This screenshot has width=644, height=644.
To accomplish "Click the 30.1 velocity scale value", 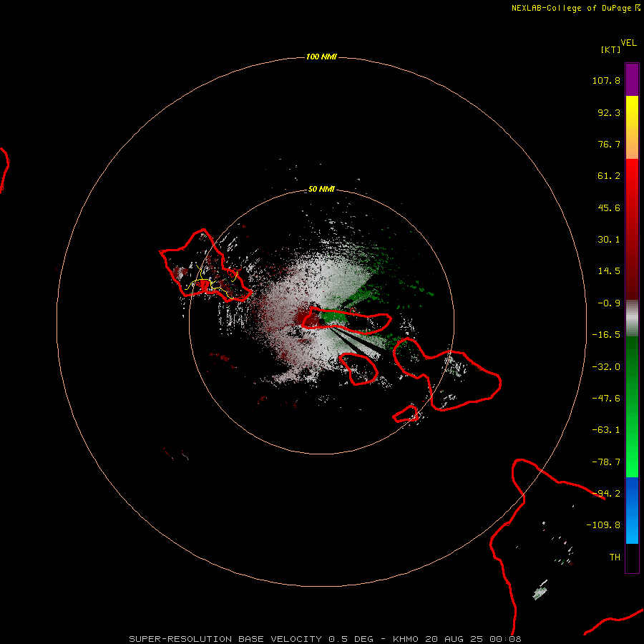I will [609, 240].
